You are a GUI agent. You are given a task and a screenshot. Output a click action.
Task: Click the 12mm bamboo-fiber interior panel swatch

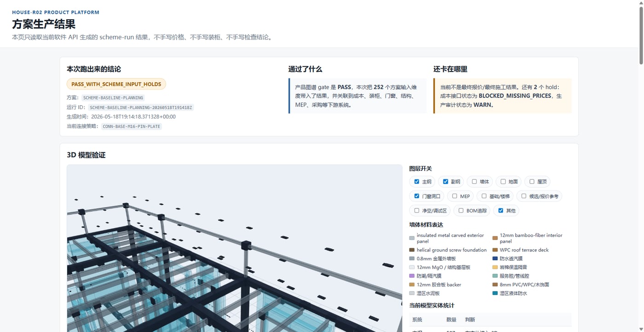click(x=495, y=238)
